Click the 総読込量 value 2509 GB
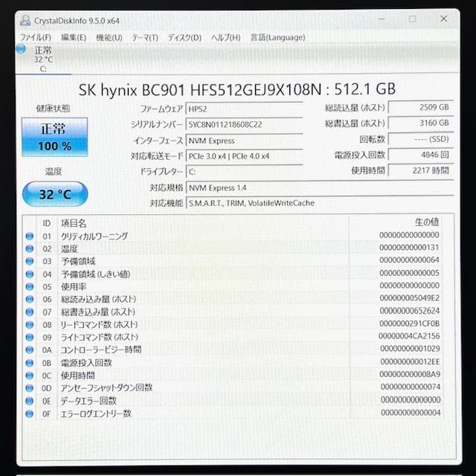476x476 pixels. pos(421,107)
